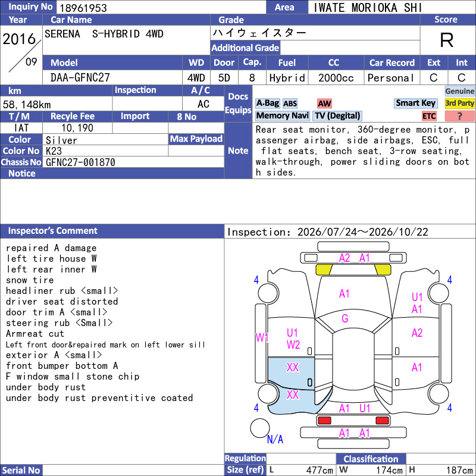The image size is (476, 476).
Task: Click the length value 477cm
Action: (320, 470)
